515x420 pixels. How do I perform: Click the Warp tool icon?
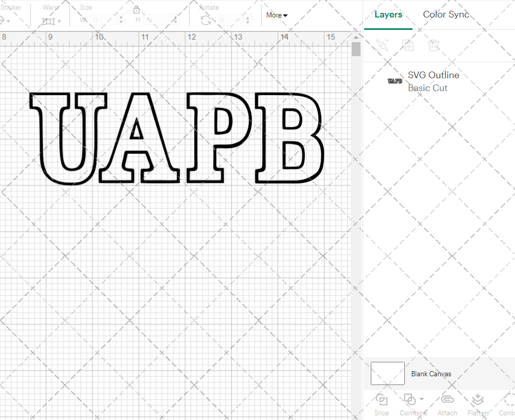(49, 21)
